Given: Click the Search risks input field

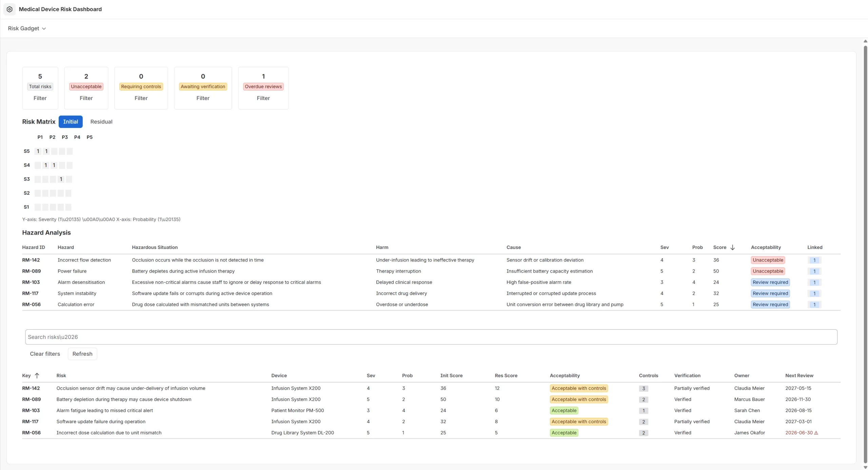Looking at the screenshot, I should click(431, 337).
